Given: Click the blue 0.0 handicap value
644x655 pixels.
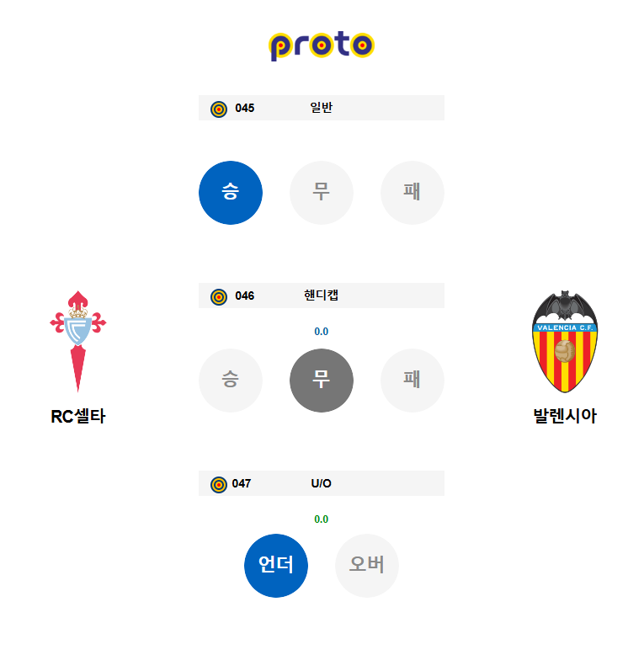Looking at the screenshot, I should (x=322, y=331).
